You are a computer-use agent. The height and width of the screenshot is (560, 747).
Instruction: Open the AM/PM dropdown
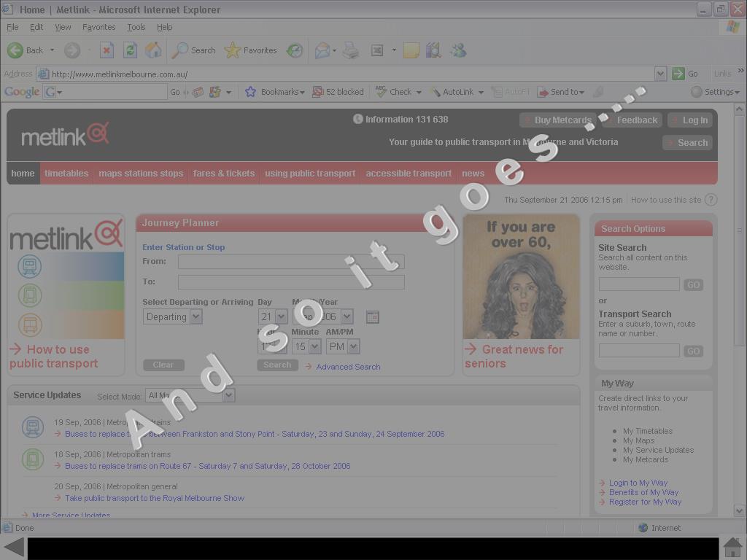coord(343,346)
